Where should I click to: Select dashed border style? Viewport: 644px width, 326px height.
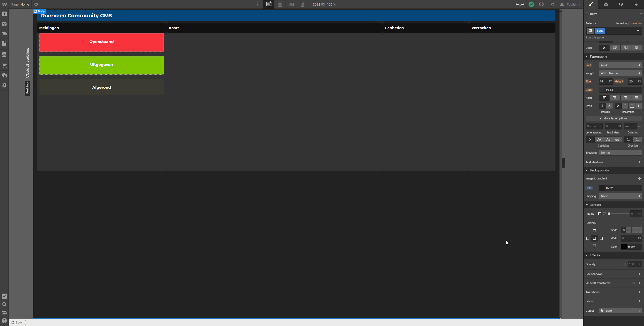coord(634,230)
